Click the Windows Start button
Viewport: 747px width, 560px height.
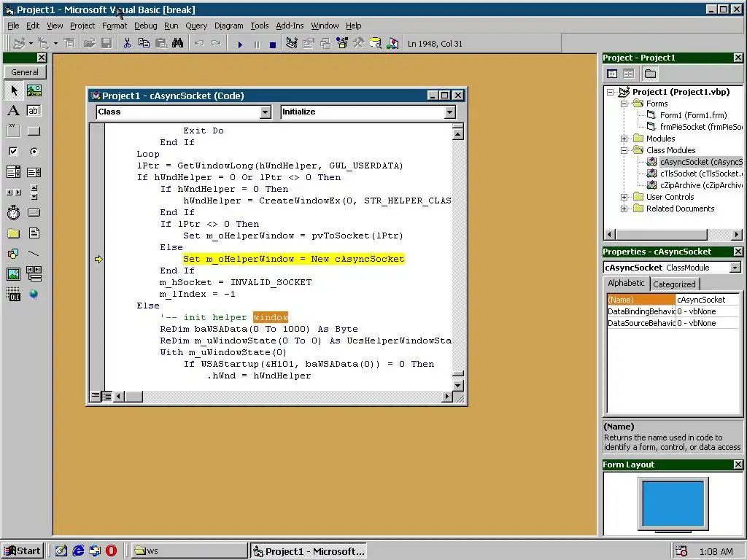23,551
